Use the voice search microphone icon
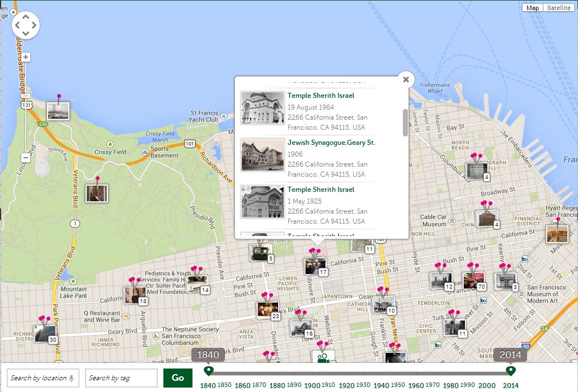 [72, 377]
